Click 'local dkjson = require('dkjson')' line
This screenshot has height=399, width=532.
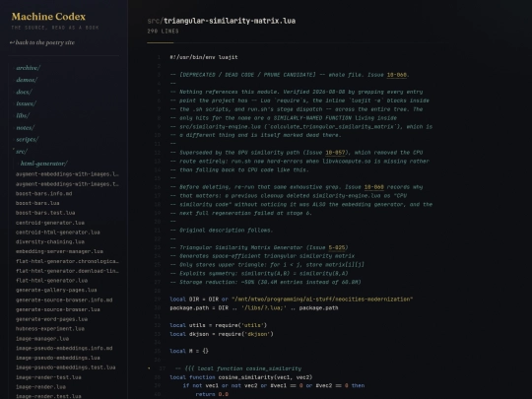tap(222, 334)
